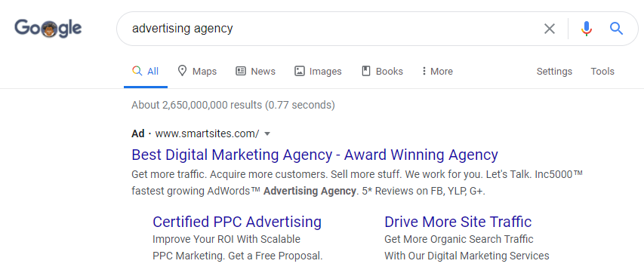Start voice search with microphone icon
This screenshot has width=644, height=276.
coord(587,29)
